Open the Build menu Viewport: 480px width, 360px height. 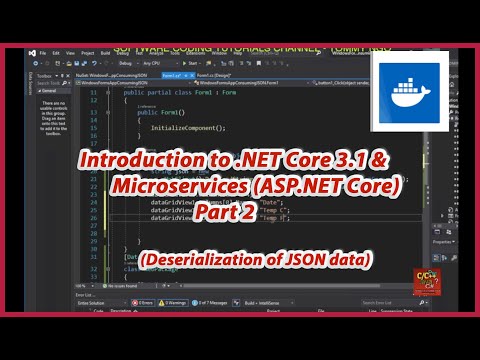pos(105,53)
